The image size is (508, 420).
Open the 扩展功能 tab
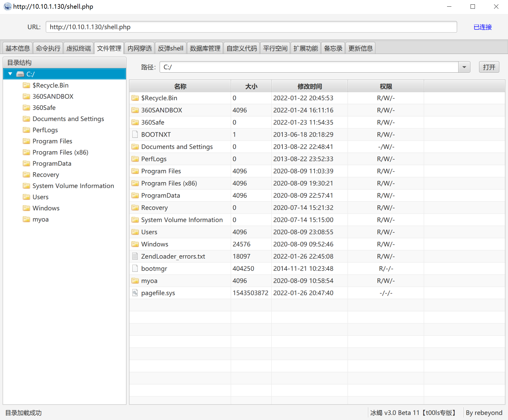306,48
